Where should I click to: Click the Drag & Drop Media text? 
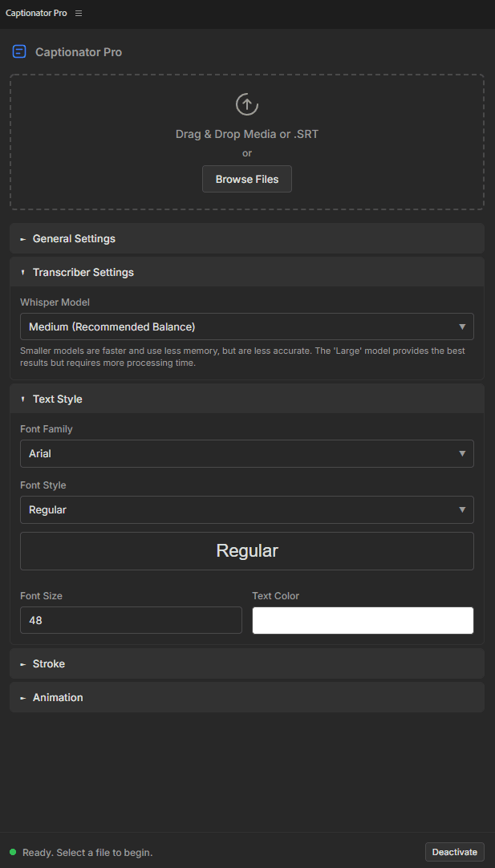[x=247, y=134]
